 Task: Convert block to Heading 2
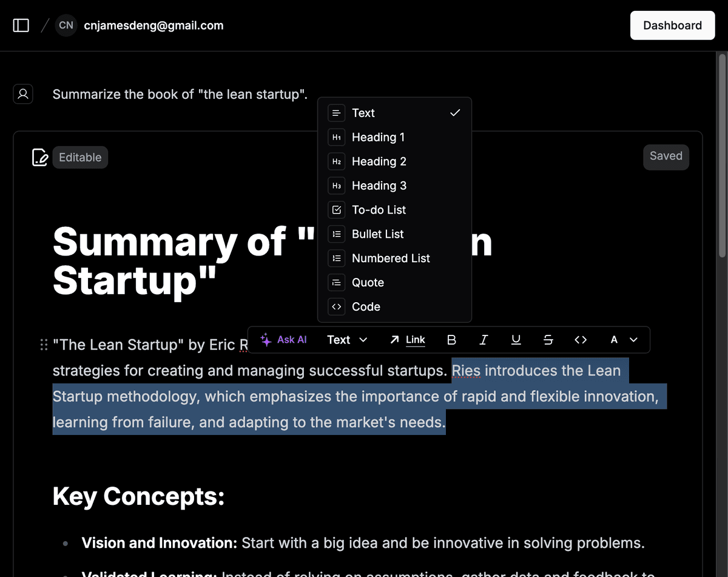point(379,161)
